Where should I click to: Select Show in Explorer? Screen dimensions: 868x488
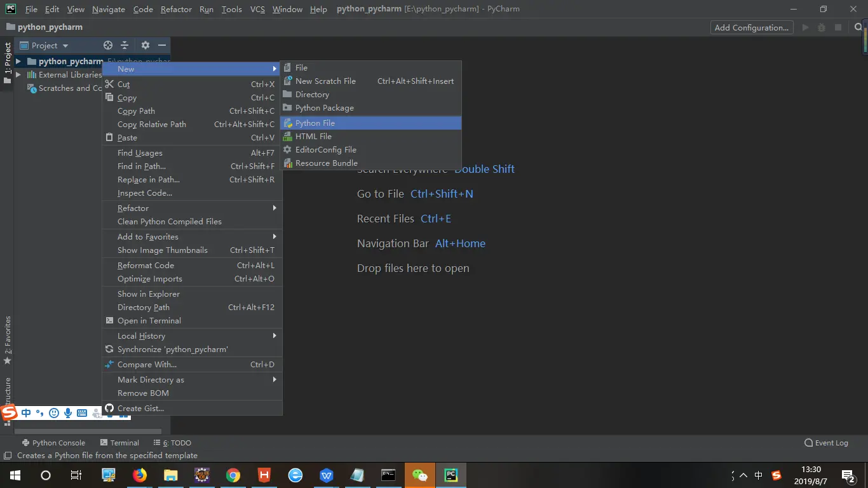pyautogui.click(x=192, y=294)
